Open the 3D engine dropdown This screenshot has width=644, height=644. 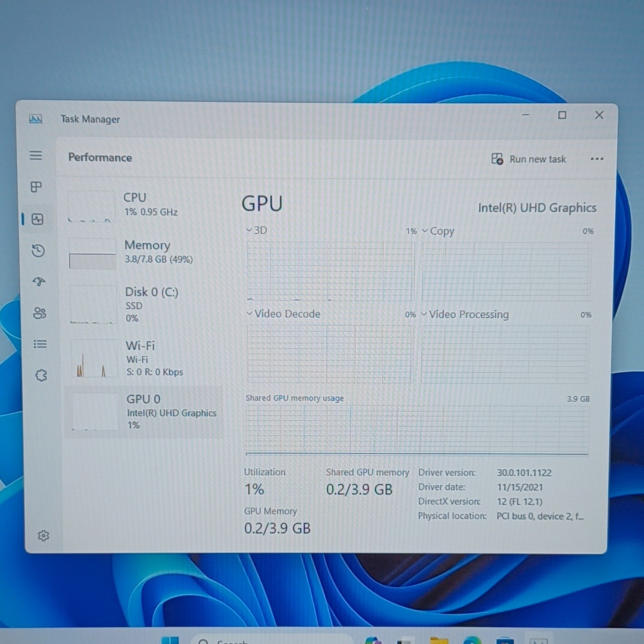[x=256, y=230]
